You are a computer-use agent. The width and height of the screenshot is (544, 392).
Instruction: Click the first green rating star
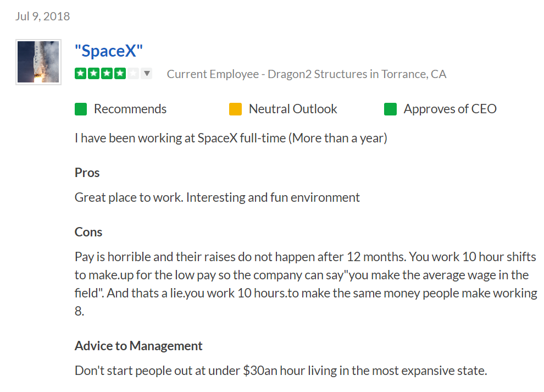pyautogui.click(x=80, y=74)
